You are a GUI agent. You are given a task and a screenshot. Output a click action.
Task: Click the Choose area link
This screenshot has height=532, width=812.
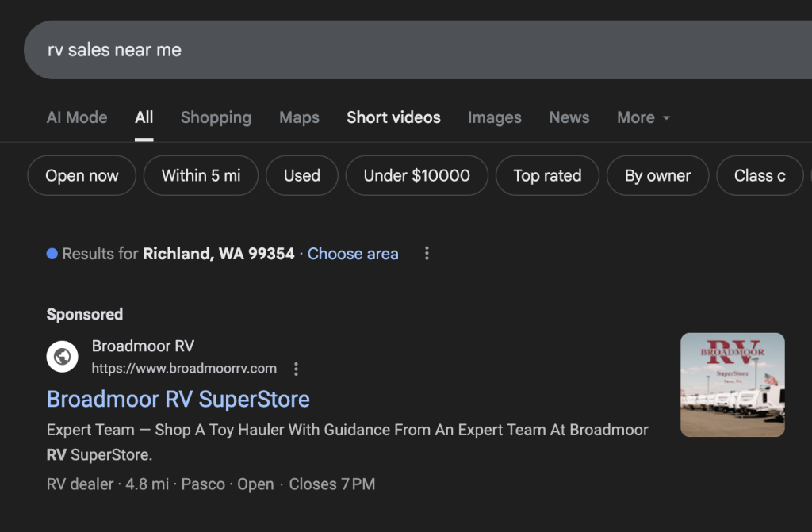click(353, 254)
